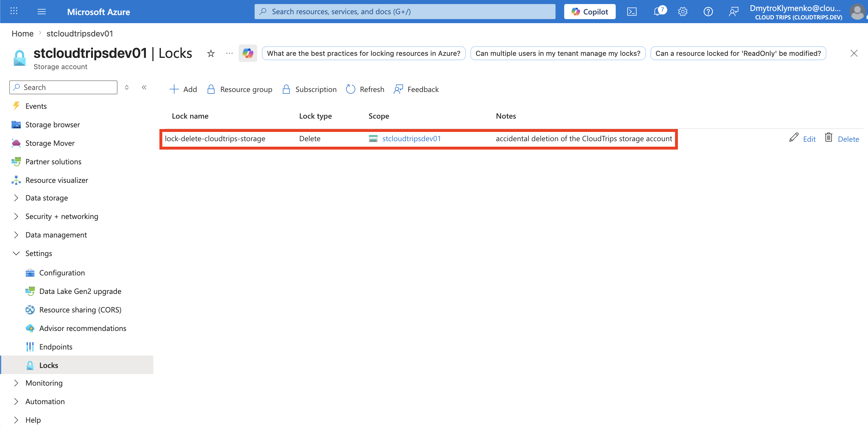Open the notifications bell
Image resolution: width=868 pixels, height=427 pixels.
pyautogui.click(x=658, y=12)
